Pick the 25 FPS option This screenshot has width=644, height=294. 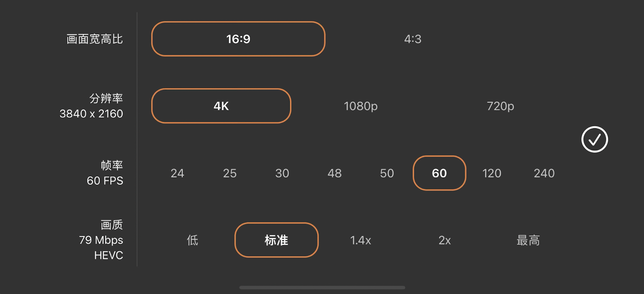coord(230,173)
